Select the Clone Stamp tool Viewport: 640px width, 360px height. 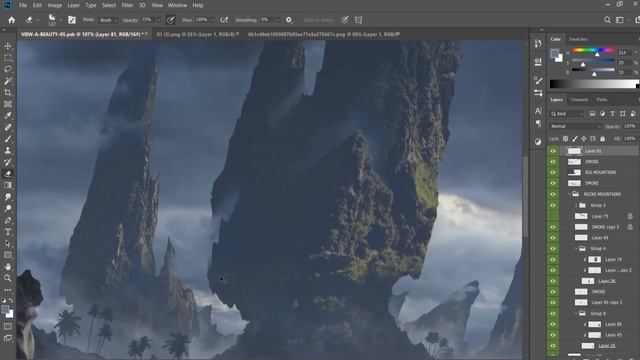click(x=8, y=150)
